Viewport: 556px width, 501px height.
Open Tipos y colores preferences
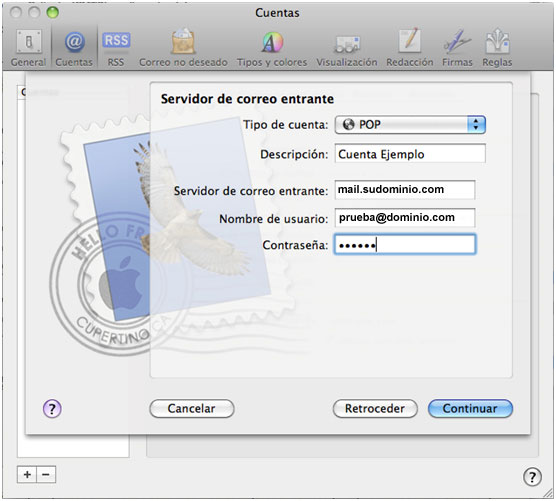pyautogui.click(x=272, y=48)
